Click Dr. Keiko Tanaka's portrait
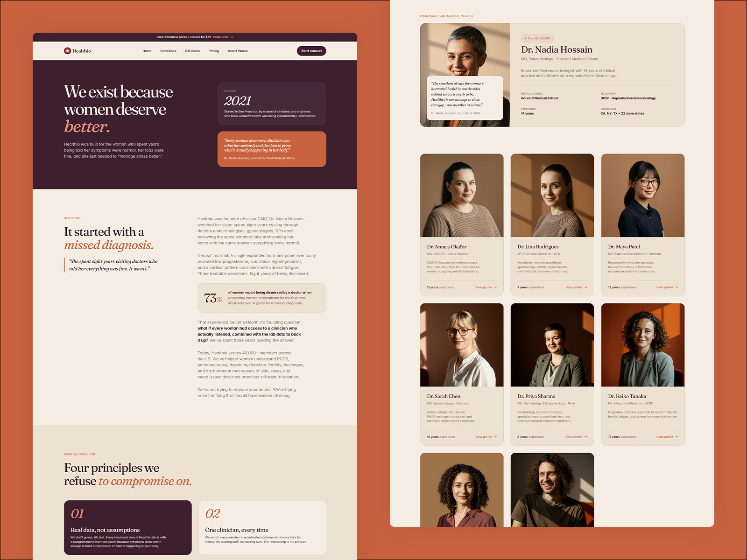The height and width of the screenshot is (560, 747). point(643,345)
